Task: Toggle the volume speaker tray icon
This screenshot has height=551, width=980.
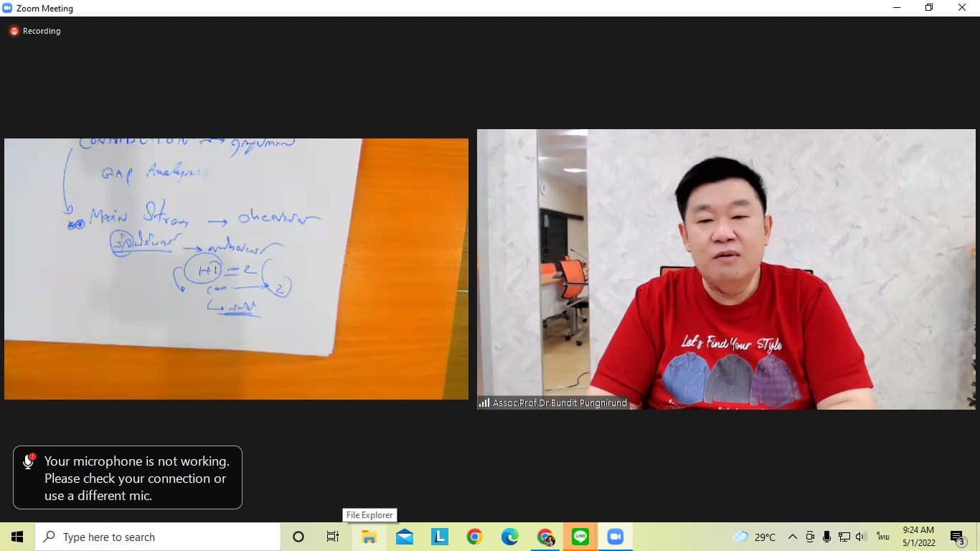Action: point(862,537)
